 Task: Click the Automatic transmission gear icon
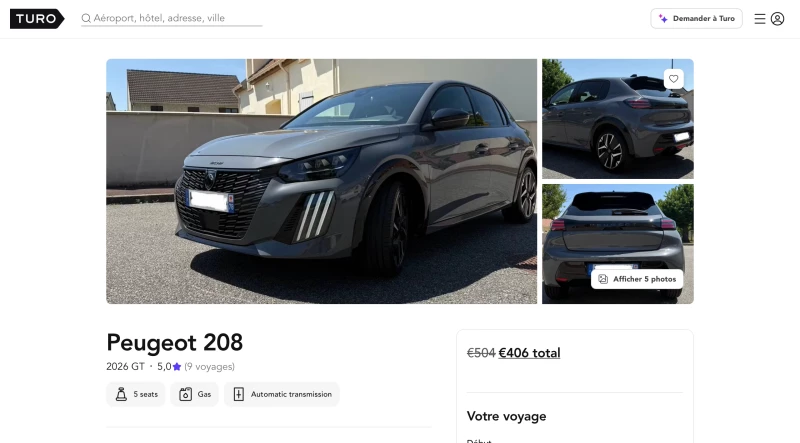coord(238,394)
